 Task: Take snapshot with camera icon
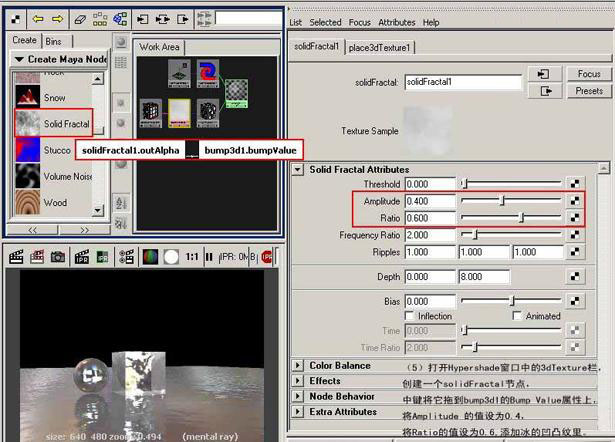tap(58, 257)
